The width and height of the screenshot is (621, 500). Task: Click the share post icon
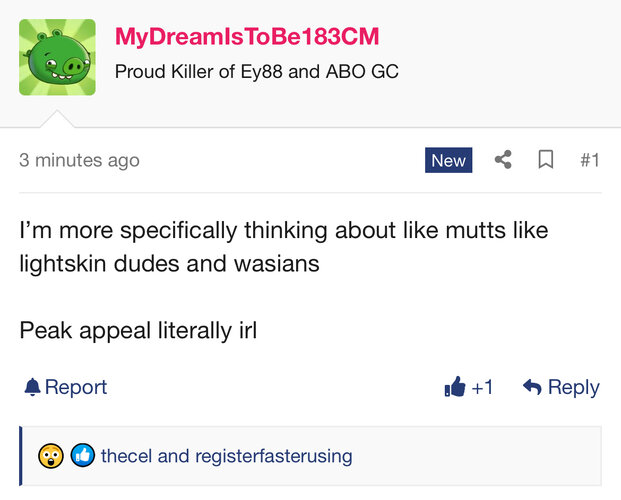pyautogui.click(x=503, y=160)
